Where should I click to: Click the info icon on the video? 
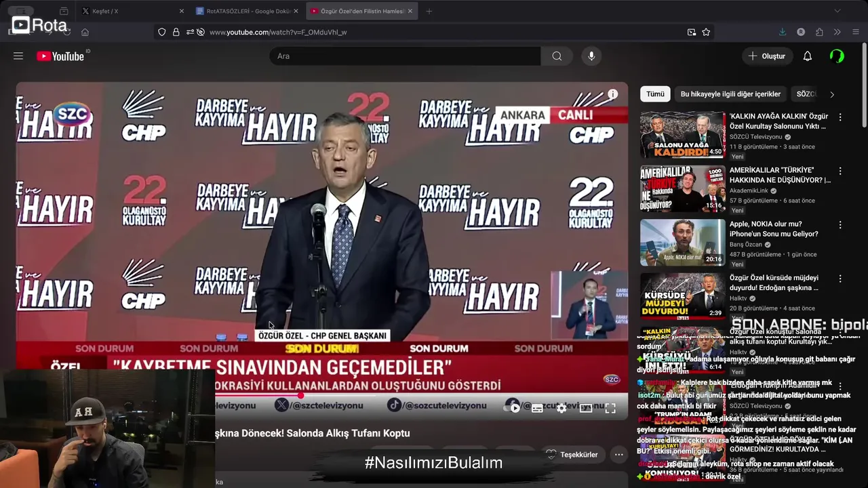pos(612,94)
